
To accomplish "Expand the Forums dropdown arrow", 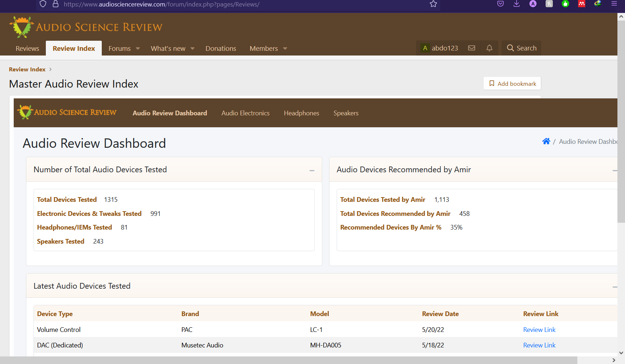I will tap(138, 49).
